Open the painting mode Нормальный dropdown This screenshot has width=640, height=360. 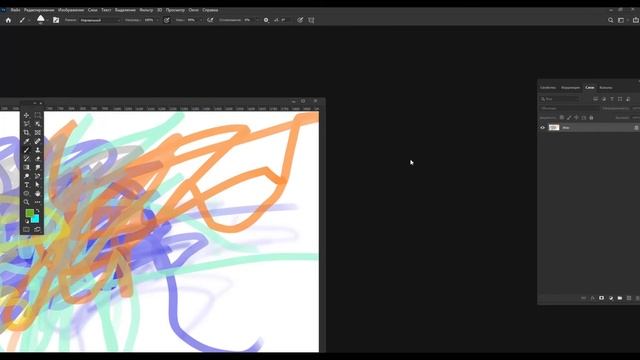[x=100, y=20]
